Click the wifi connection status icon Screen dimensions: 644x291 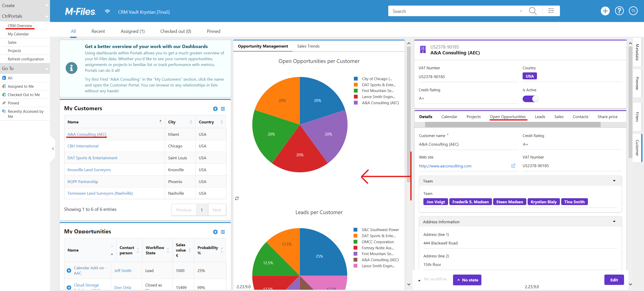coord(107,11)
